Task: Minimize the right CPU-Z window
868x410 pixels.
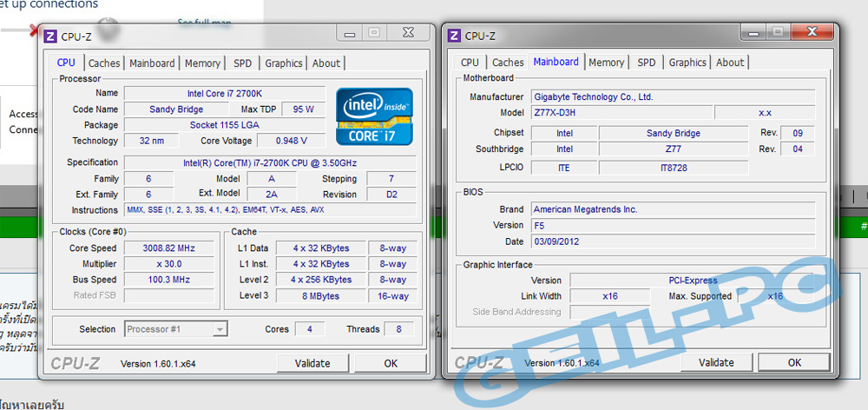Action: (x=753, y=33)
